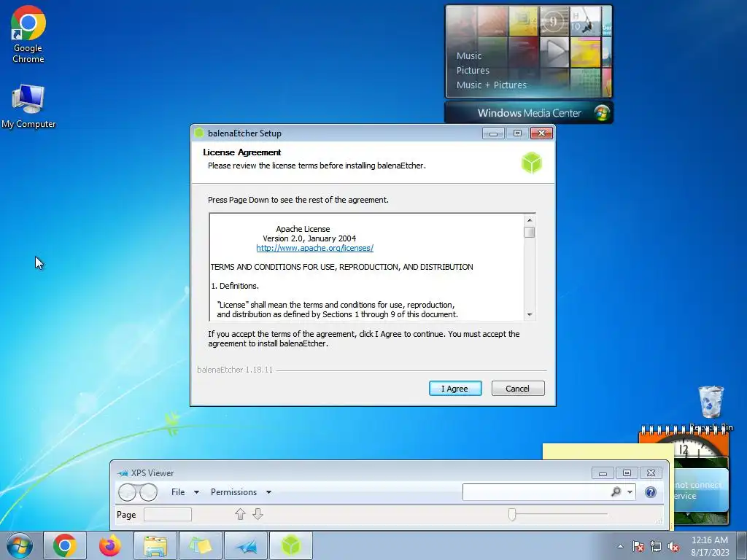The width and height of the screenshot is (747, 560).
Task: Maximize the XPS Viewer window
Action: [627, 472]
